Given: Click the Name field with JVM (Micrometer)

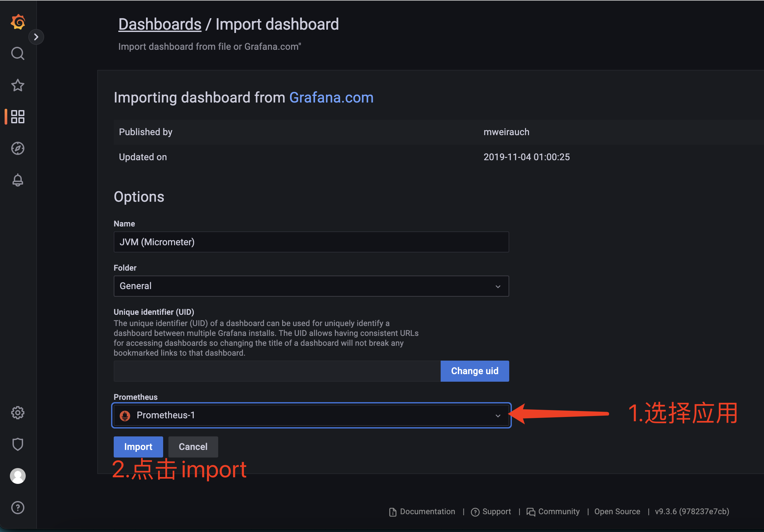Looking at the screenshot, I should [311, 242].
